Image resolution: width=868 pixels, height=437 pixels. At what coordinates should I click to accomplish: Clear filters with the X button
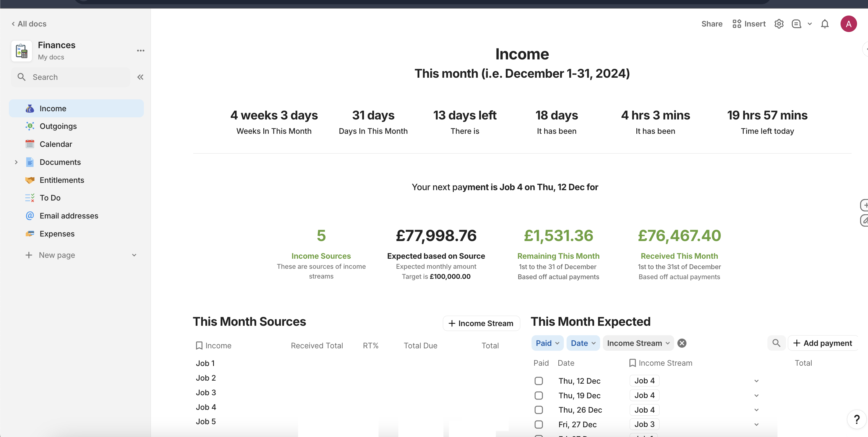tap(682, 343)
